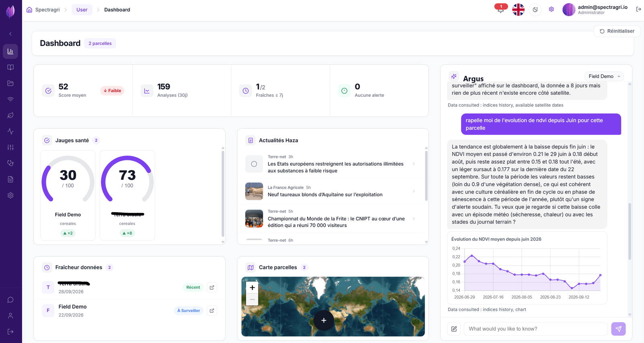The image size is (644, 343).
Task: Open the Field Demo dropdown in Argus
Action: coord(604,76)
